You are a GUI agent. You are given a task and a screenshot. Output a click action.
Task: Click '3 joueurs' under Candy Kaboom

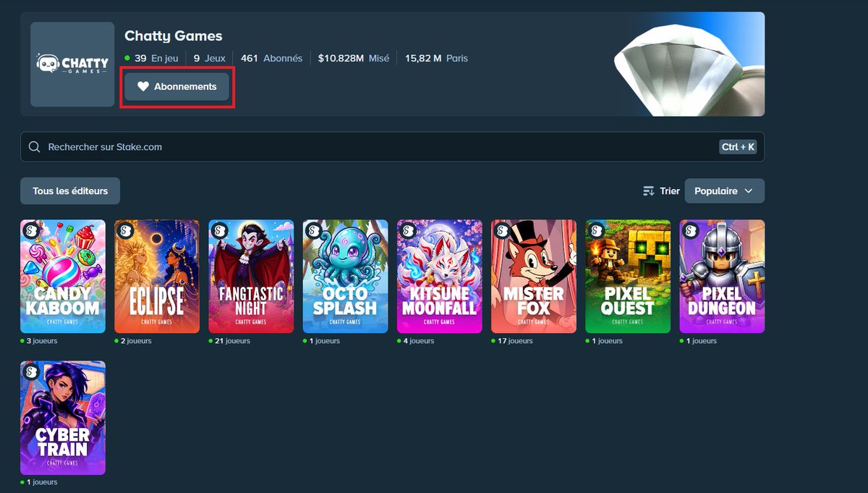(41, 341)
